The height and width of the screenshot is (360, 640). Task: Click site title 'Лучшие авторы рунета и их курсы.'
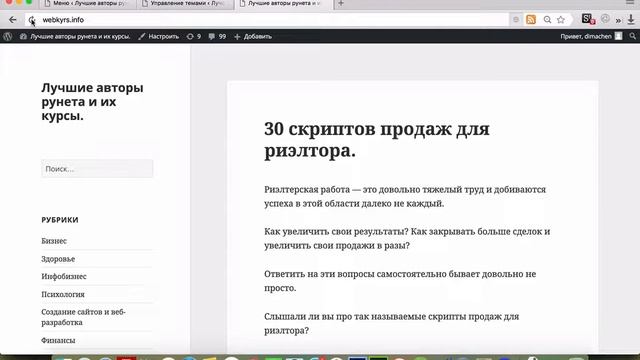[92, 102]
